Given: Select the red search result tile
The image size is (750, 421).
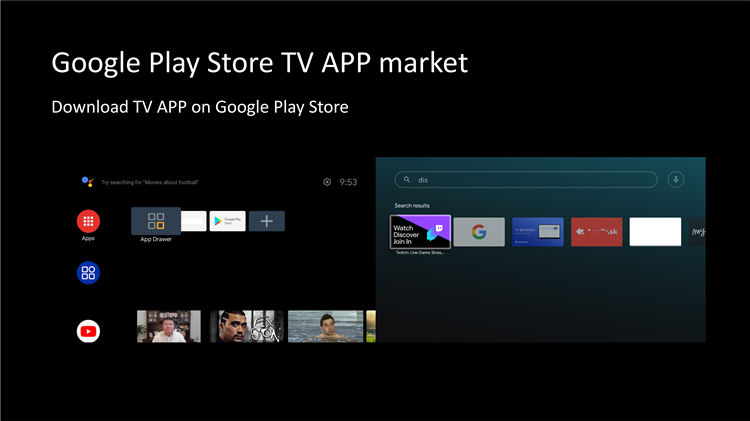Looking at the screenshot, I should point(596,232).
